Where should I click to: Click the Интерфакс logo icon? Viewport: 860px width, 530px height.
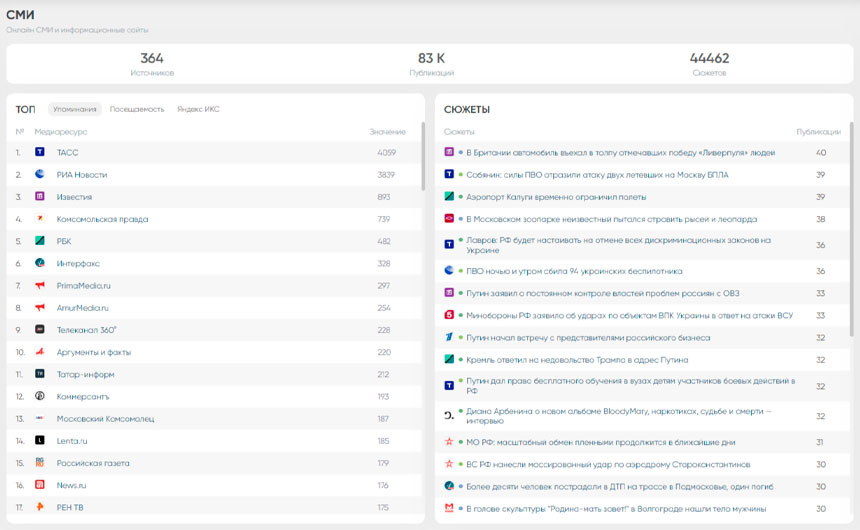40,263
